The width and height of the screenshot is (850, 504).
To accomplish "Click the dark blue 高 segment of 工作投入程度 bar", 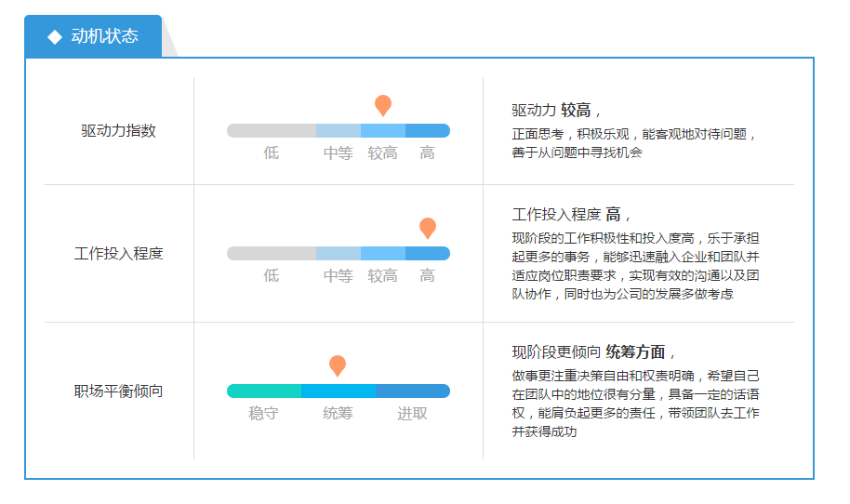I will click(x=428, y=254).
